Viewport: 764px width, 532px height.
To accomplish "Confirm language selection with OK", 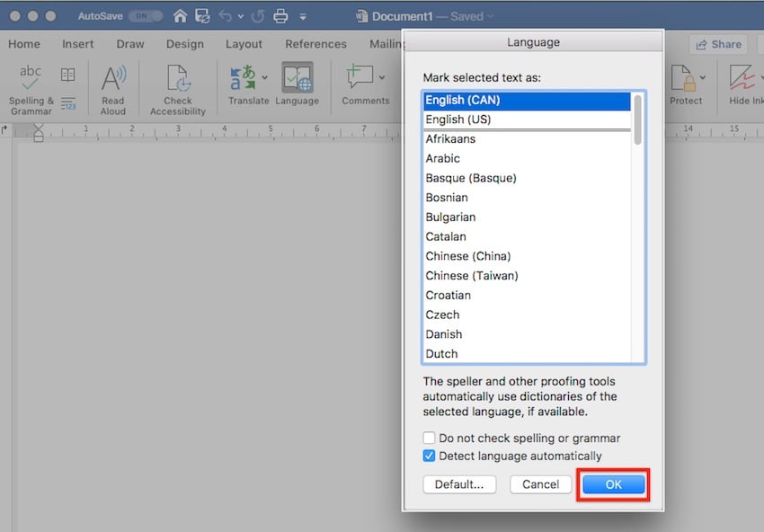I will pos(613,483).
